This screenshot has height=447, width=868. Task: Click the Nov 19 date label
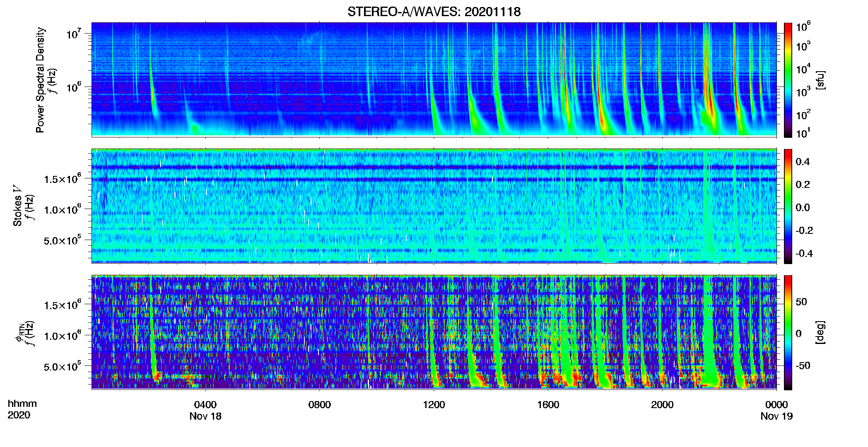point(776,416)
